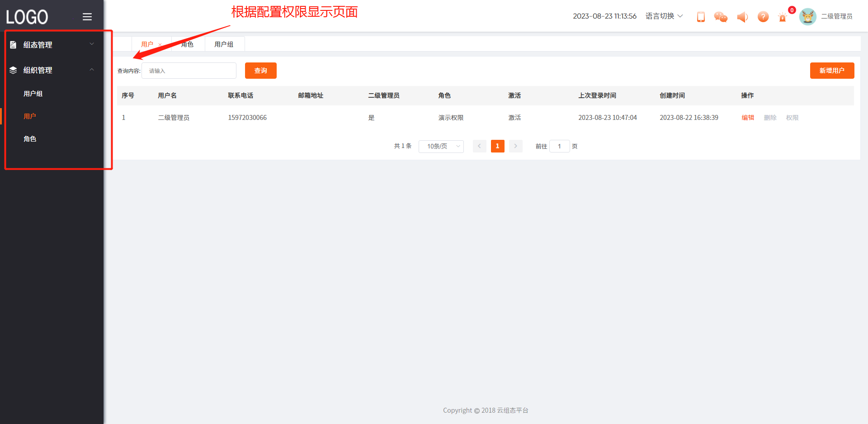Click the 二级管理员 account name in header
868x424 pixels.
[x=837, y=16]
